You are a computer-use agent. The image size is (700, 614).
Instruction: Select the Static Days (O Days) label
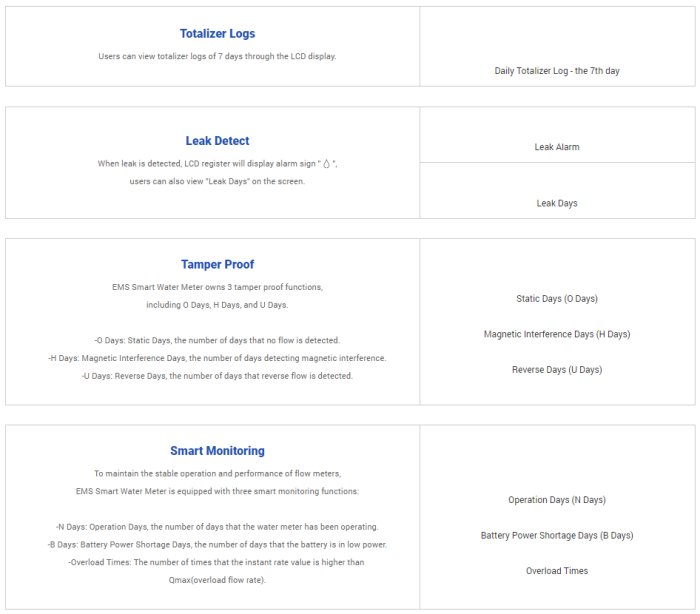[557, 299]
